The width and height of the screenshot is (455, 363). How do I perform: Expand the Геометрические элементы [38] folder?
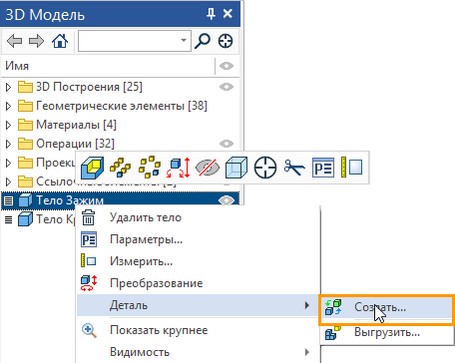[x=9, y=106]
